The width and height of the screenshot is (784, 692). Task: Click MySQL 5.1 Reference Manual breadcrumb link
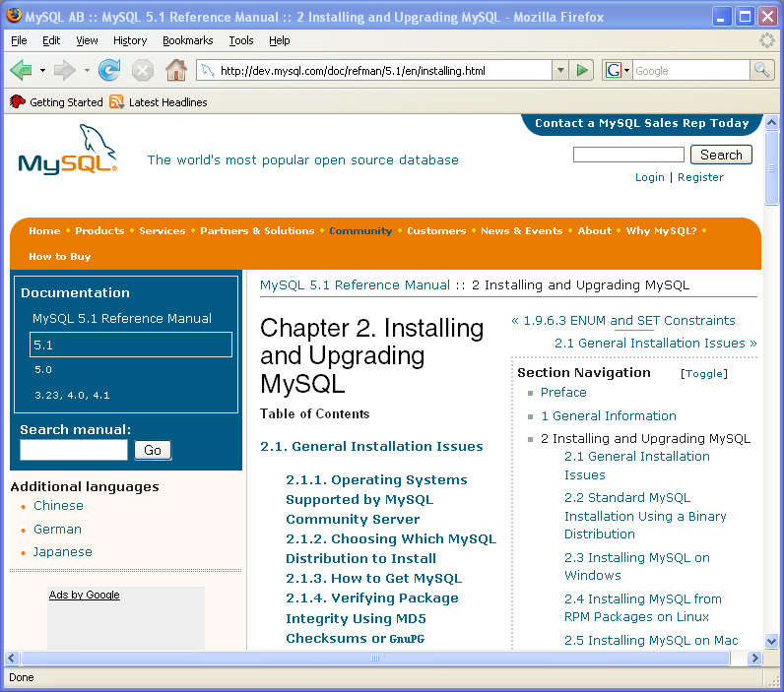tap(355, 284)
